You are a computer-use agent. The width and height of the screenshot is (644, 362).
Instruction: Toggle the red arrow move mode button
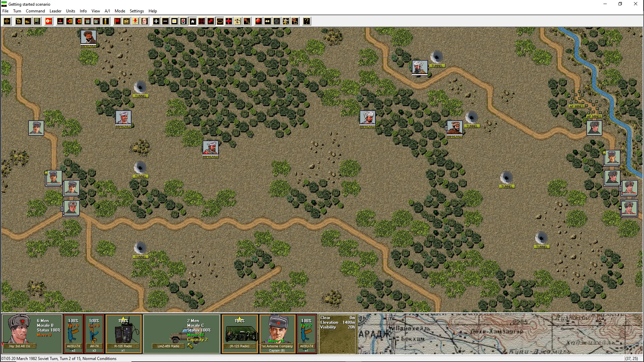point(211,21)
